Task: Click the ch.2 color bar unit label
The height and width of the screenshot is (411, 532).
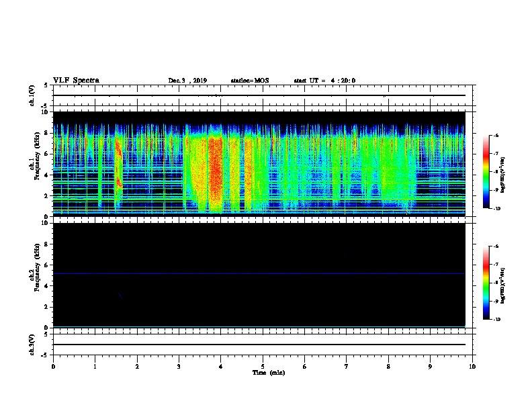Action: (x=503, y=286)
